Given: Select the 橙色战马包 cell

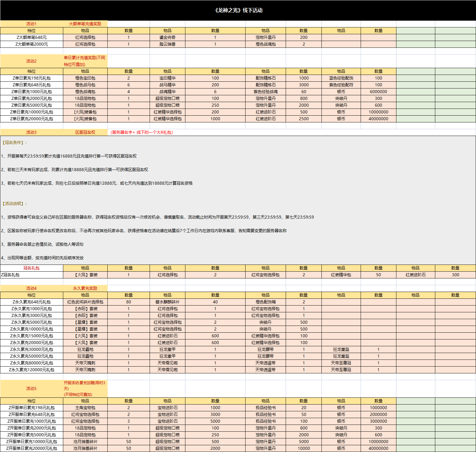Looking at the screenshot, I should coord(85,85).
